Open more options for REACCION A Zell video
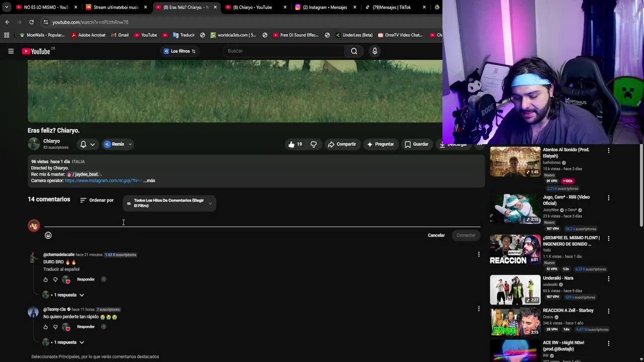 (x=608, y=311)
